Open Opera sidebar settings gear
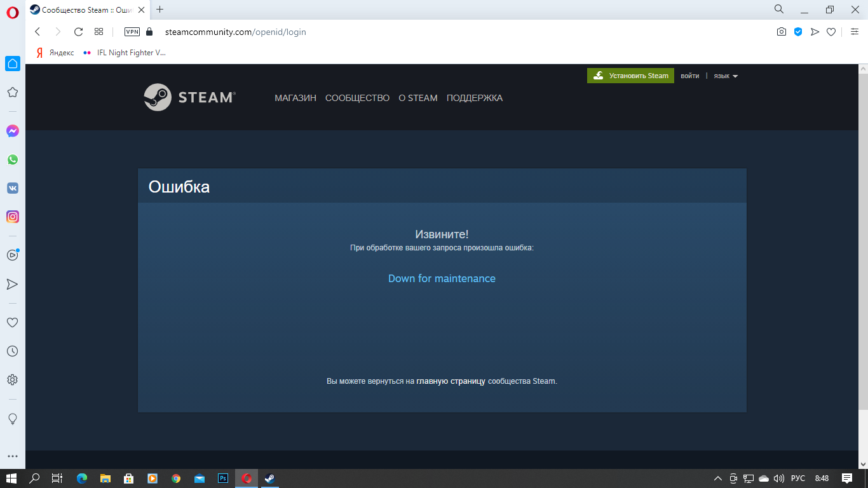The image size is (868, 488). [x=12, y=380]
